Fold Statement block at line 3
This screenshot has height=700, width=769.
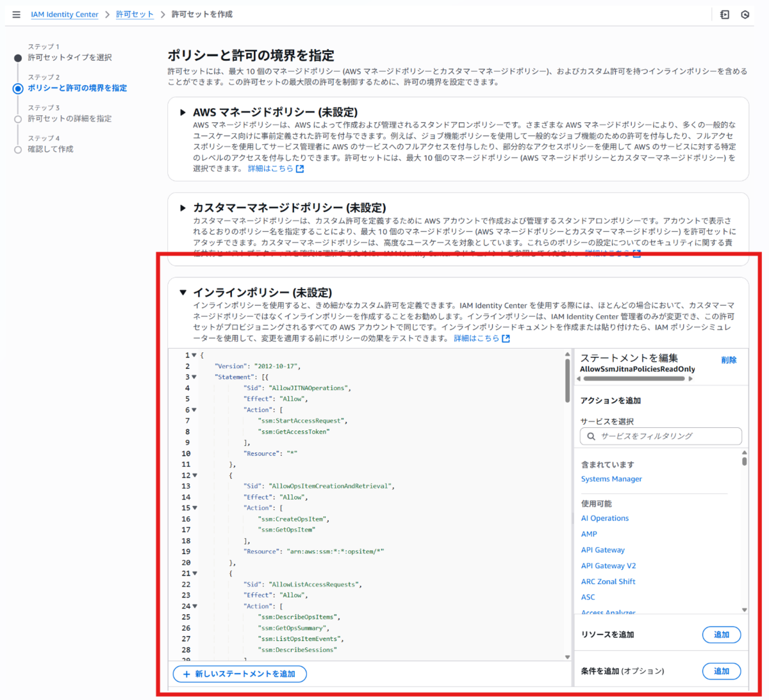[x=194, y=377]
